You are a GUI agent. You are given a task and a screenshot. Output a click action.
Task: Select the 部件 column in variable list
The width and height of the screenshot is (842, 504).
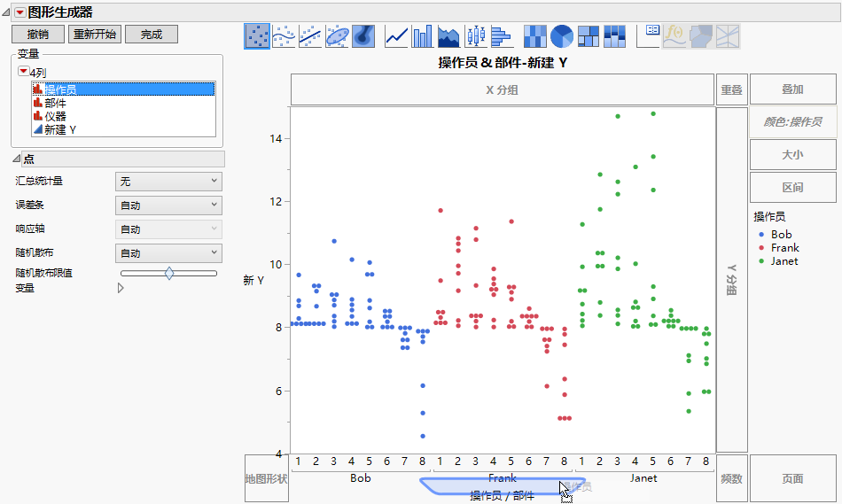pyautogui.click(x=123, y=103)
